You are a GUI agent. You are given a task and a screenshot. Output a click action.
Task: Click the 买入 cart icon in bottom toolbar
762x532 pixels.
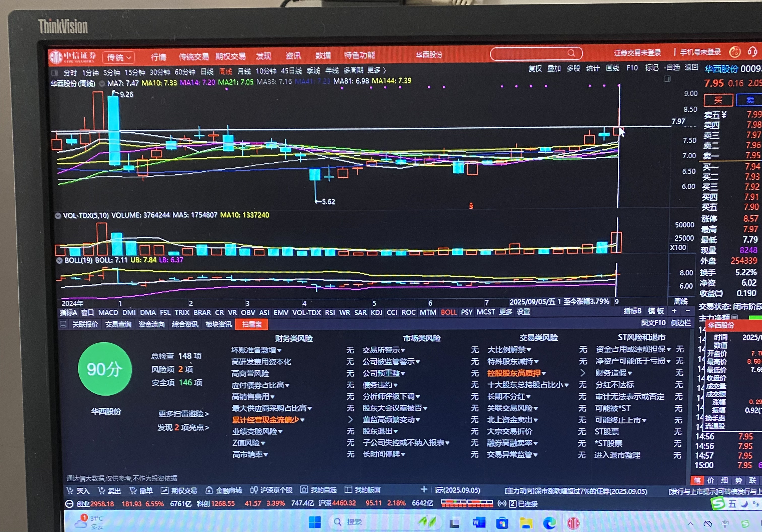(x=70, y=490)
